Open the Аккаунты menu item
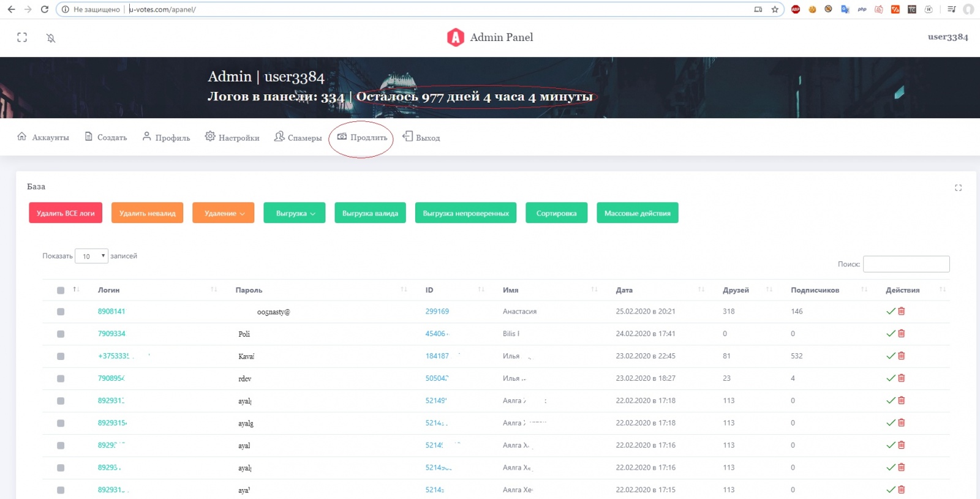The height and width of the screenshot is (499, 980). point(43,137)
